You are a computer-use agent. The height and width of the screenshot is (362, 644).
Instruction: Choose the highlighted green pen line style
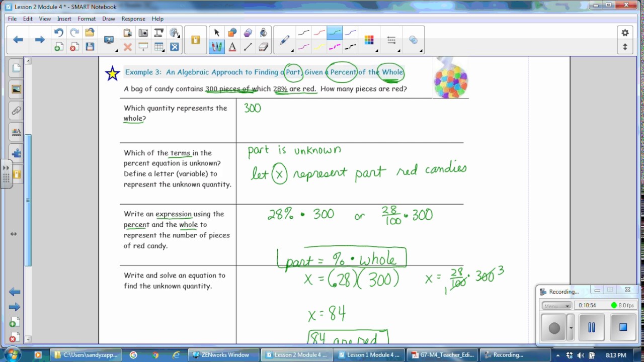pos(335,33)
